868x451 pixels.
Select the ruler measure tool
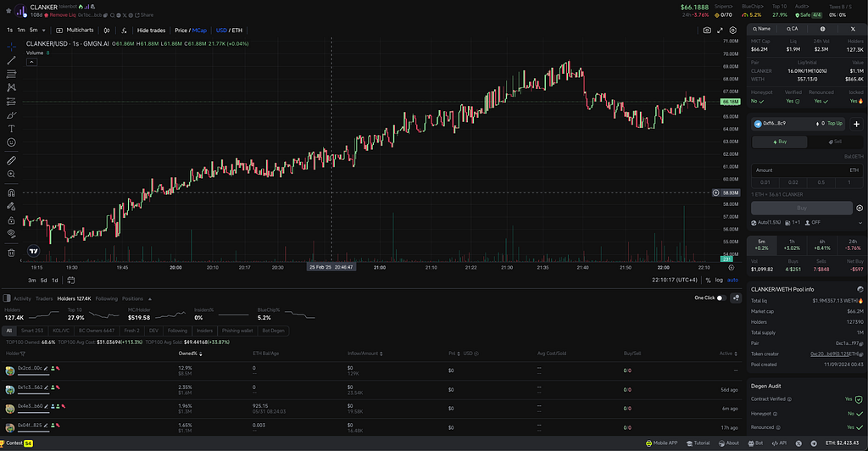point(11,160)
